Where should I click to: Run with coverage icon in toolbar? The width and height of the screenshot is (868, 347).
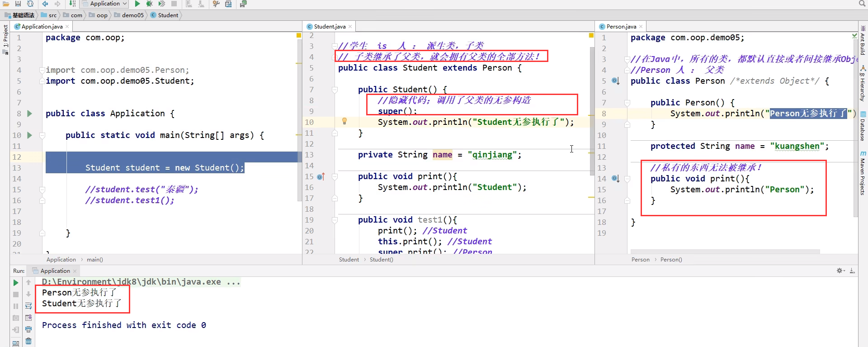coord(162,4)
